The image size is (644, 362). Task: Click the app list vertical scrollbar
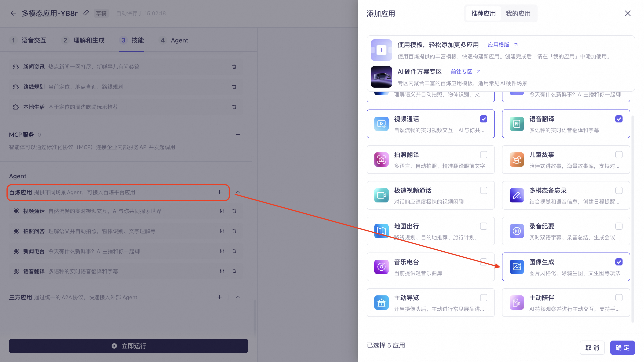point(633,219)
